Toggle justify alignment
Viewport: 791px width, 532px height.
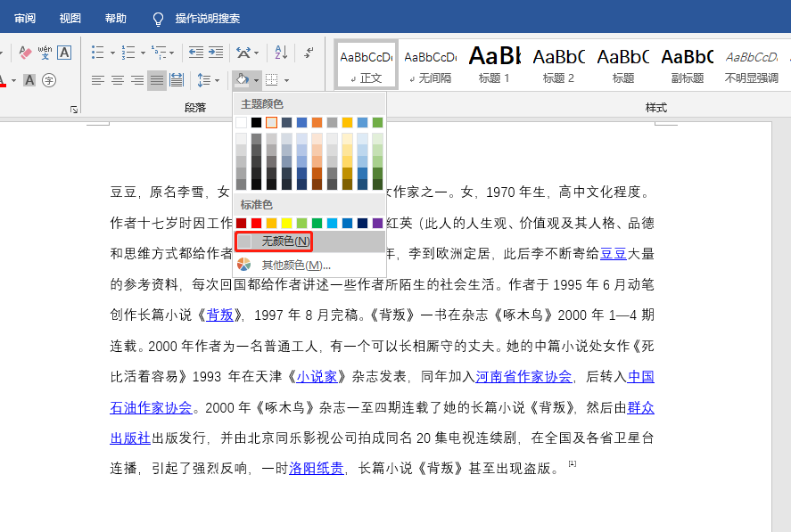[x=156, y=78]
